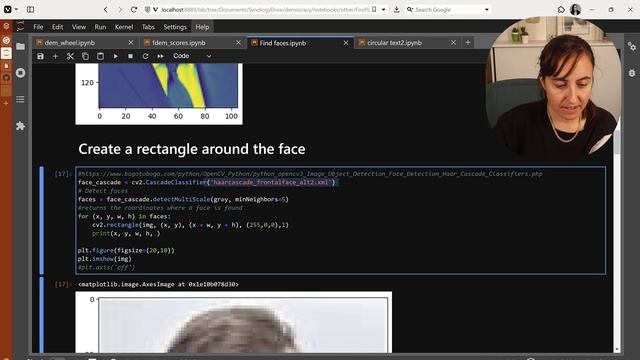Close the circular text2.ipynb tab
The height and width of the screenshot is (360, 640).
(453, 43)
